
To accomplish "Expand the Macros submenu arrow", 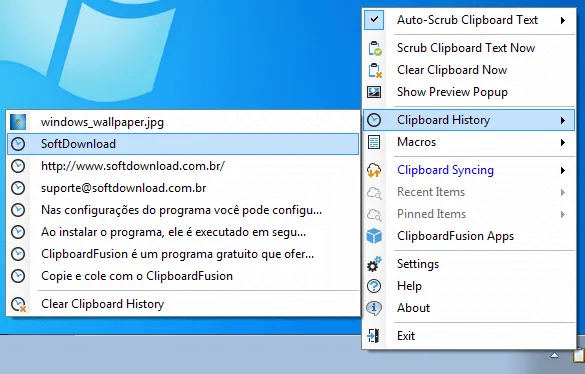I will pyautogui.click(x=563, y=142).
